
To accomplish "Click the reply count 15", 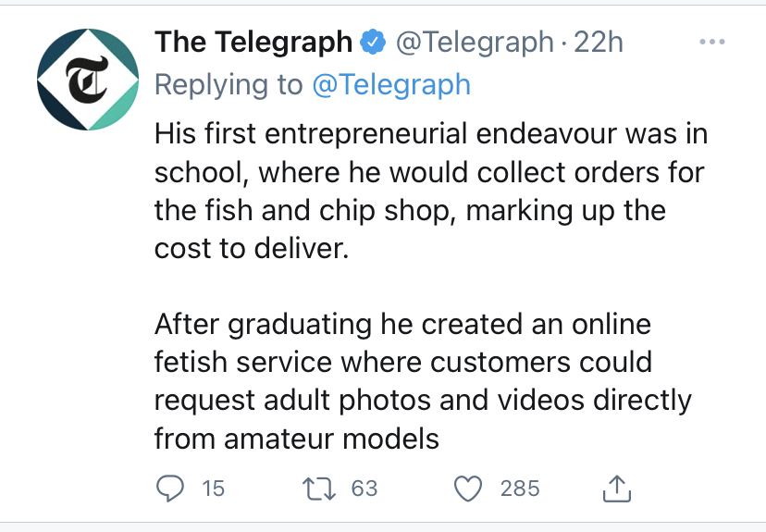I will click(213, 488).
